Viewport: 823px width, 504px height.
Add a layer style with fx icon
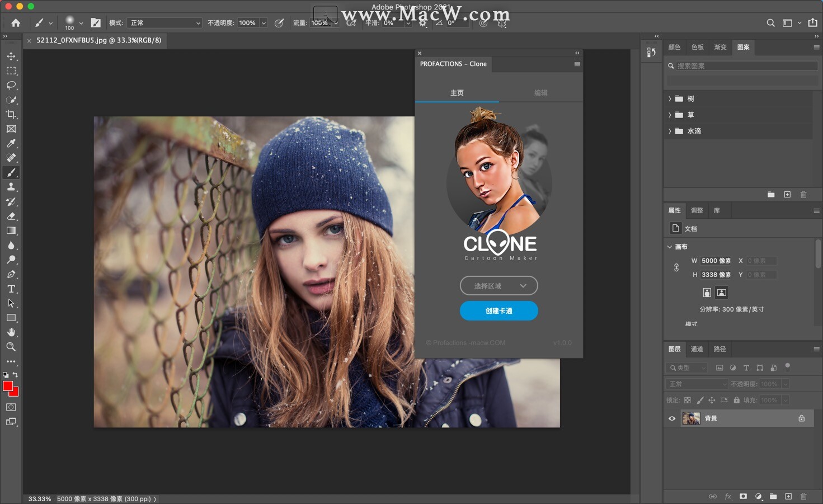coord(728,496)
